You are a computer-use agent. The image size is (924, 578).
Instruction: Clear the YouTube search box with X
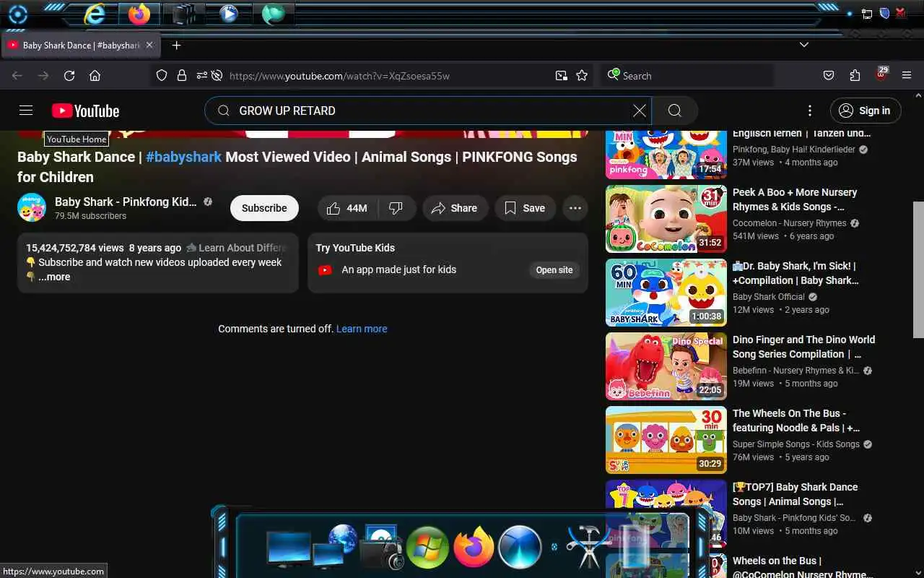click(x=640, y=111)
